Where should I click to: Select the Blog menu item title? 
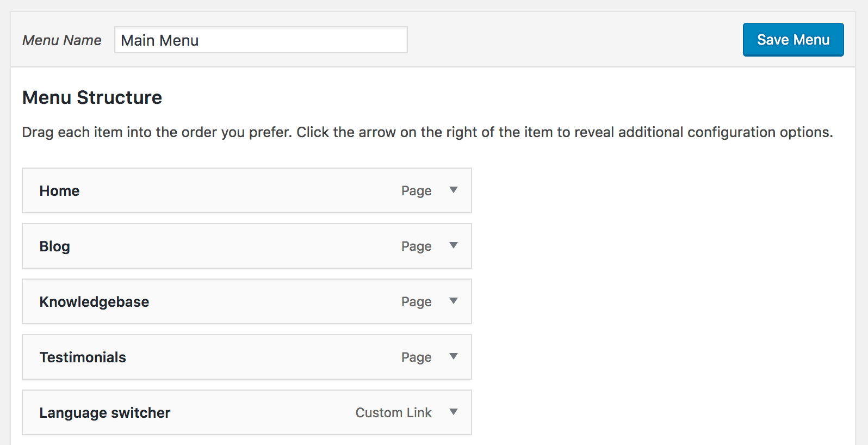(x=54, y=246)
